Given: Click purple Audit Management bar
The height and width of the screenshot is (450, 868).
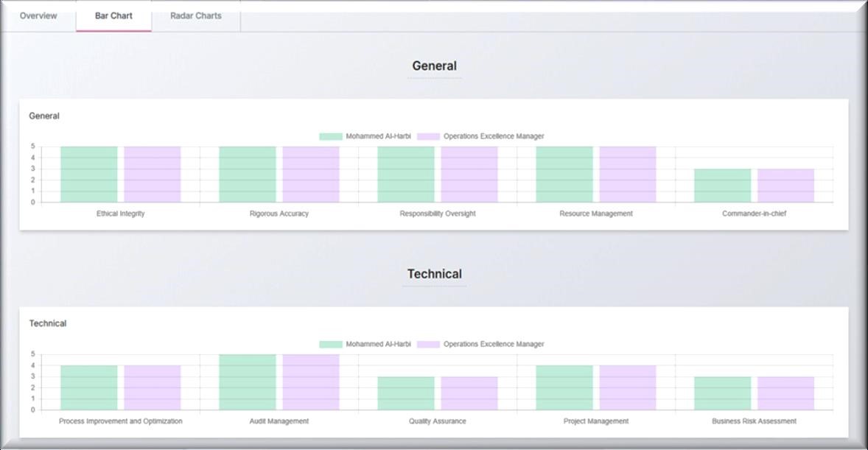Looking at the screenshot, I should 311,382.
